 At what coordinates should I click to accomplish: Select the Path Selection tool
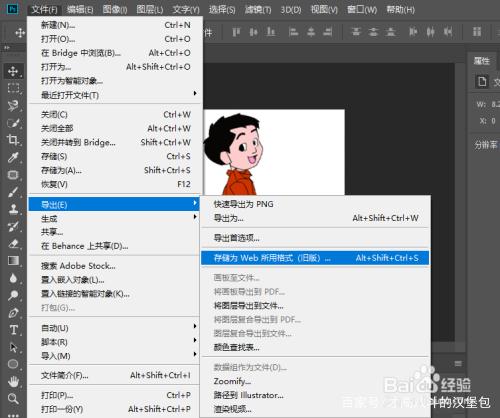pos(13,347)
